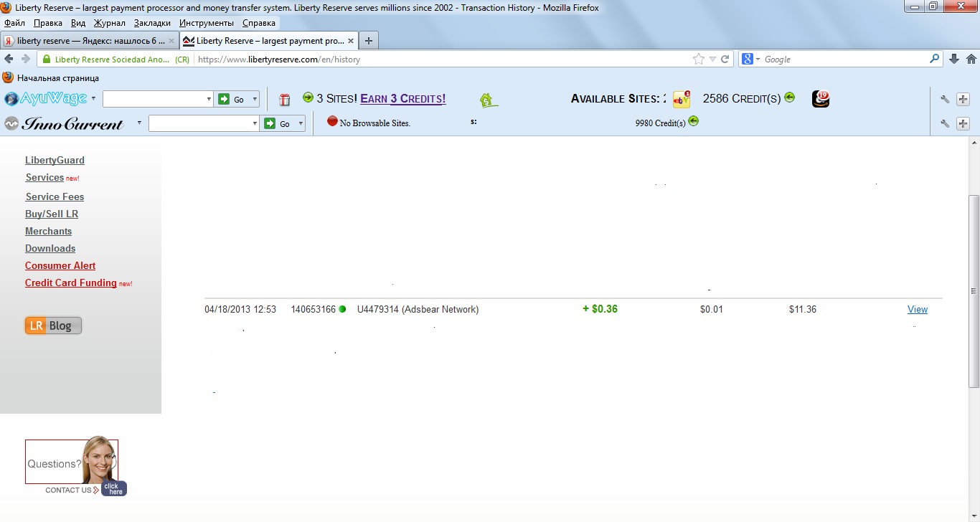
Task: Open the Credit Card Funding link
Action: tap(70, 283)
